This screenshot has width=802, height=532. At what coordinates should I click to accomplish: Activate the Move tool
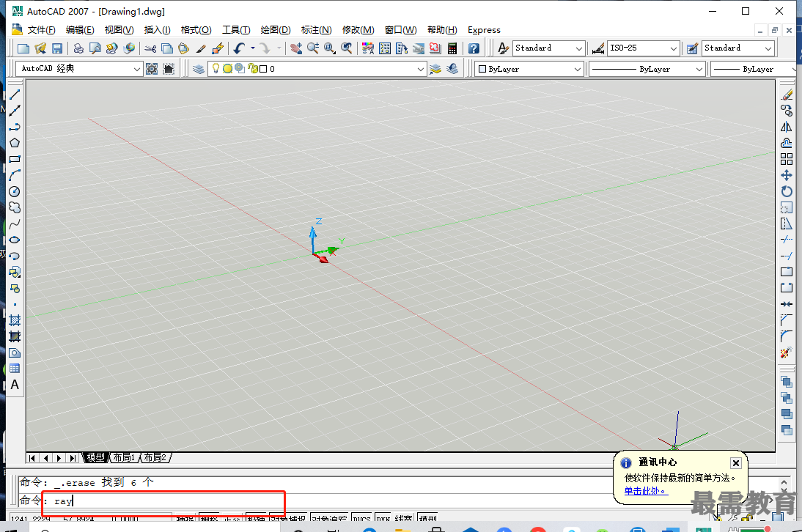(787, 175)
